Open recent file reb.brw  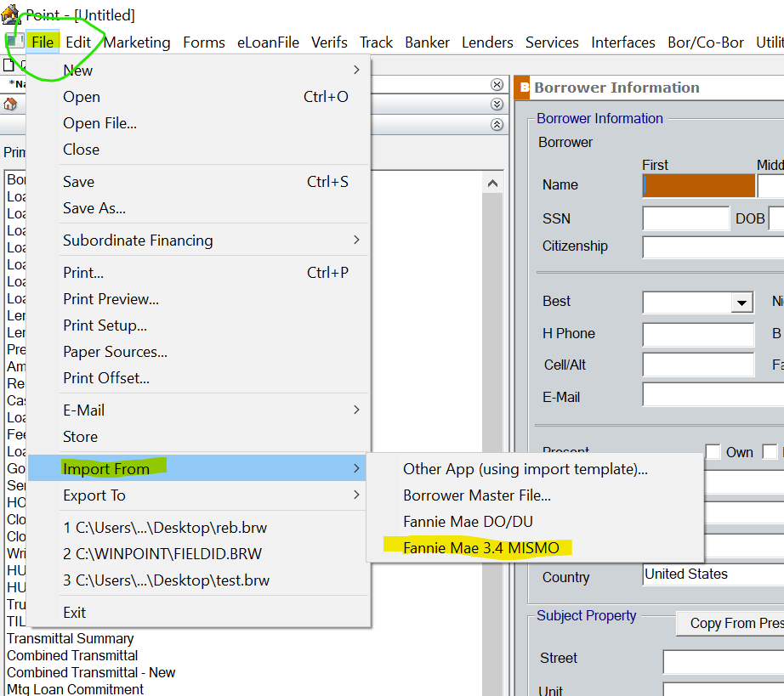pyautogui.click(x=165, y=528)
